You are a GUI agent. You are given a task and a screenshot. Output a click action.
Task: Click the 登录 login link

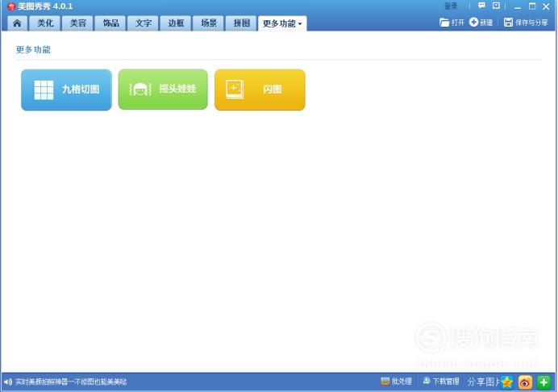(x=451, y=6)
